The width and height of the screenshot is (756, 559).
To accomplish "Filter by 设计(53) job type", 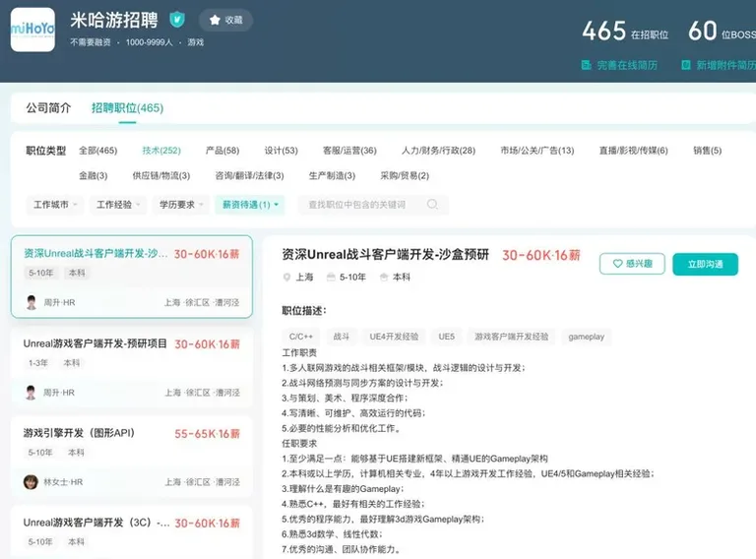I will 282,151.
